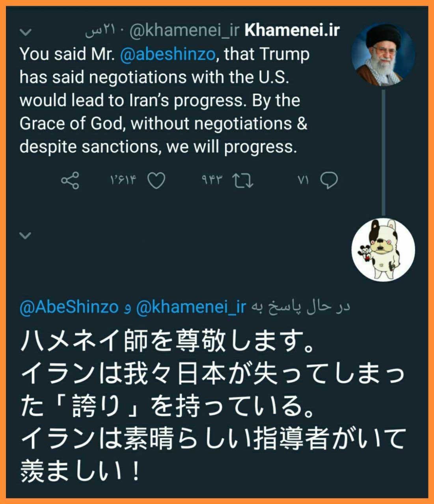Image resolution: width=434 pixels, height=504 pixels.
Task: Click @AbeShinzo in the replying-to line
Action: [x=69, y=307]
